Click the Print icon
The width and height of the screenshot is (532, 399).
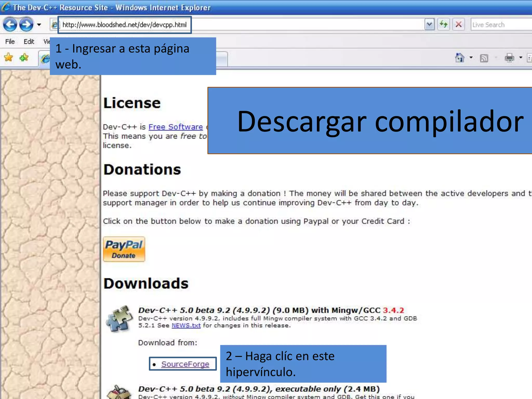(x=509, y=58)
